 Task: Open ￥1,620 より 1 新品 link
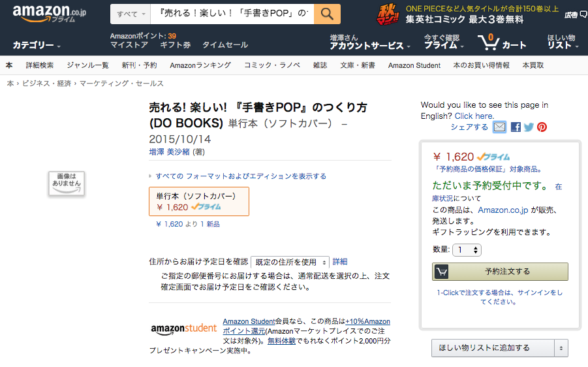click(x=188, y=224)
